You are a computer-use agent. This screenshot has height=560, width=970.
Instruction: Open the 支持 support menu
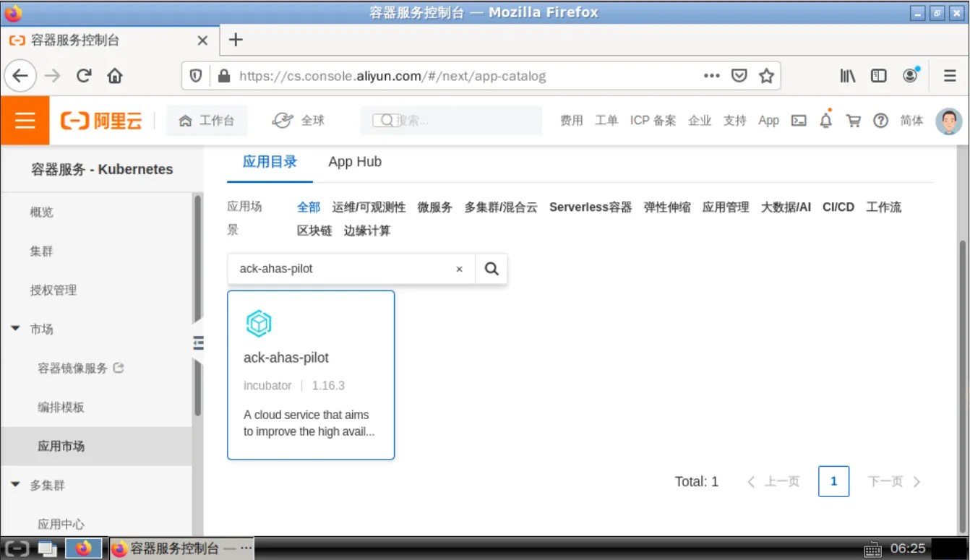(x=734, y=121)
